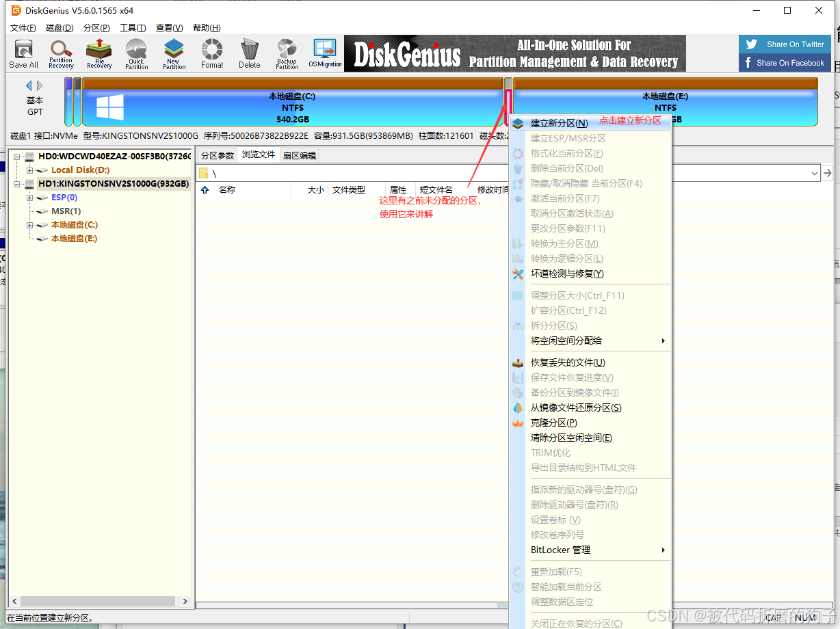Sort by 短文件名 column header
Viewport: 840px width, 629px height.
436,190
